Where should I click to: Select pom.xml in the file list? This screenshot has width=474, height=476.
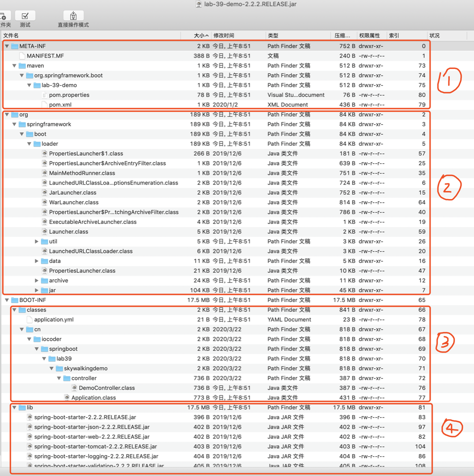coord(60,105)
